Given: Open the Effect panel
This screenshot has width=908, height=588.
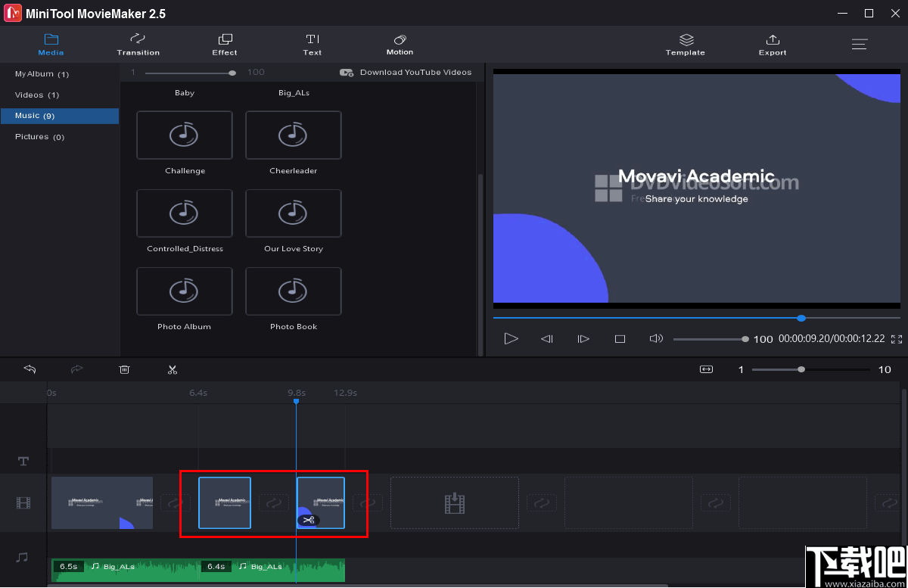Looking at the screenshot, I should [224, 44].
